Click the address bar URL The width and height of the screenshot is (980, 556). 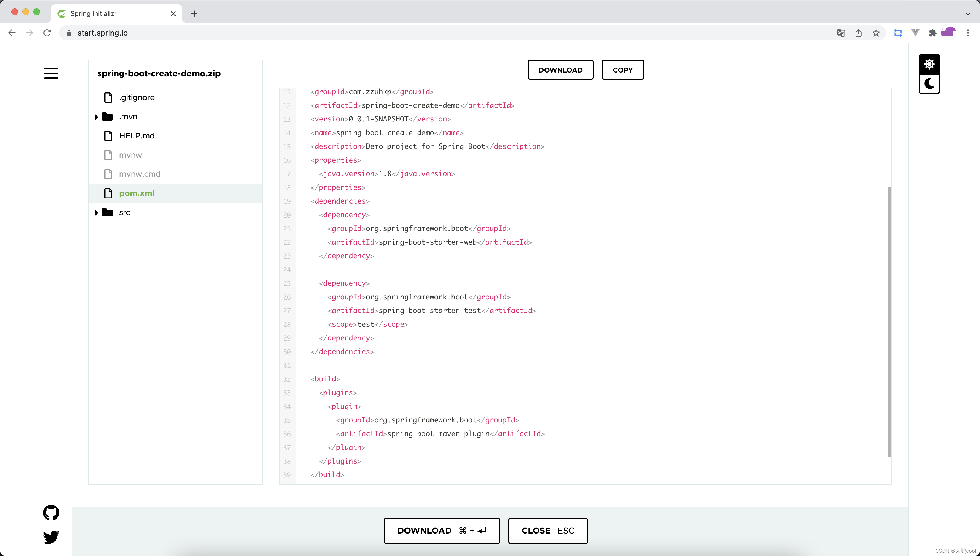pyautogui.click(x=103, y=33)
